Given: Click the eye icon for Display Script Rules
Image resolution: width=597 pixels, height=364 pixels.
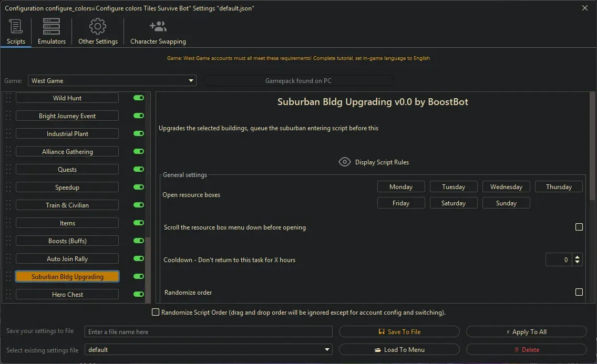Looking at the screenshot, I should [344, 162].
